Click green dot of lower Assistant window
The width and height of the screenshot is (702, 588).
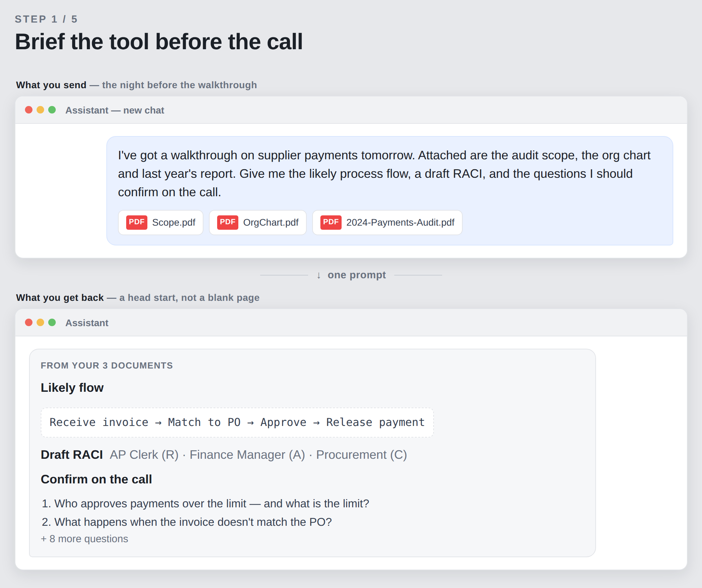pos(52,322)
